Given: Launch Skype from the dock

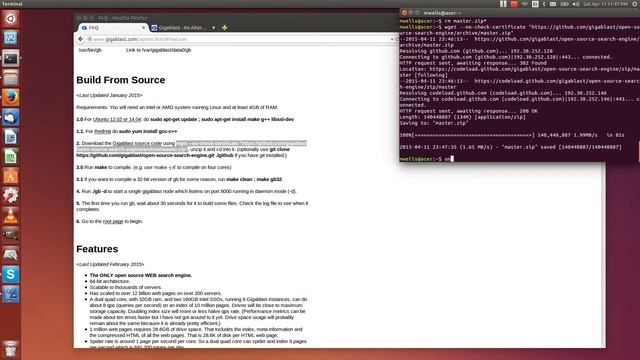Looking at the screenshot, I should 11,275.
